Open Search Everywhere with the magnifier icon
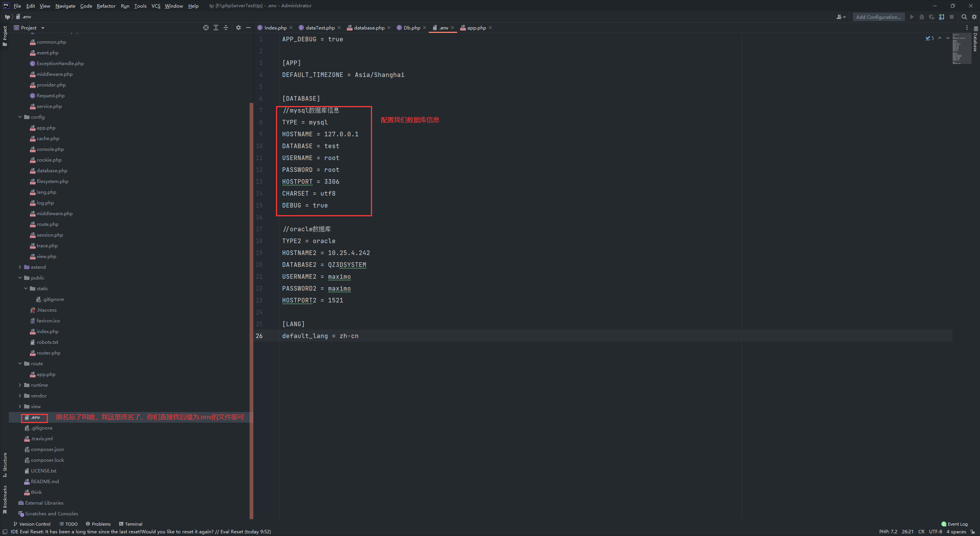980x536 pixels. click(x=964, y=17)
